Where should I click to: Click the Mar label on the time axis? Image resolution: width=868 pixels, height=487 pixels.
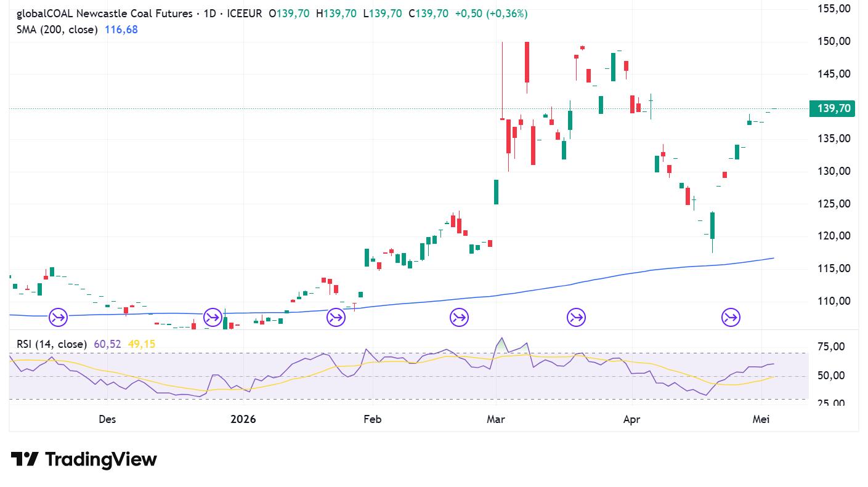click(496, 419)
